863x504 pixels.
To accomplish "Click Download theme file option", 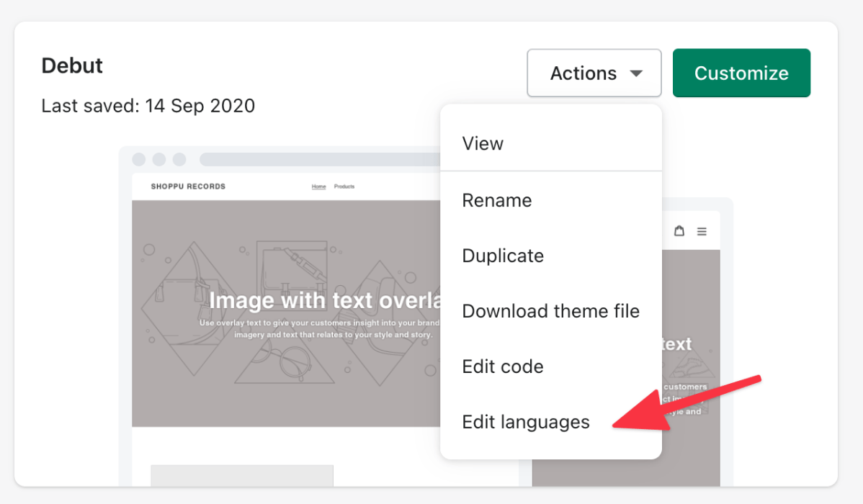I will (x=550, y=311).
